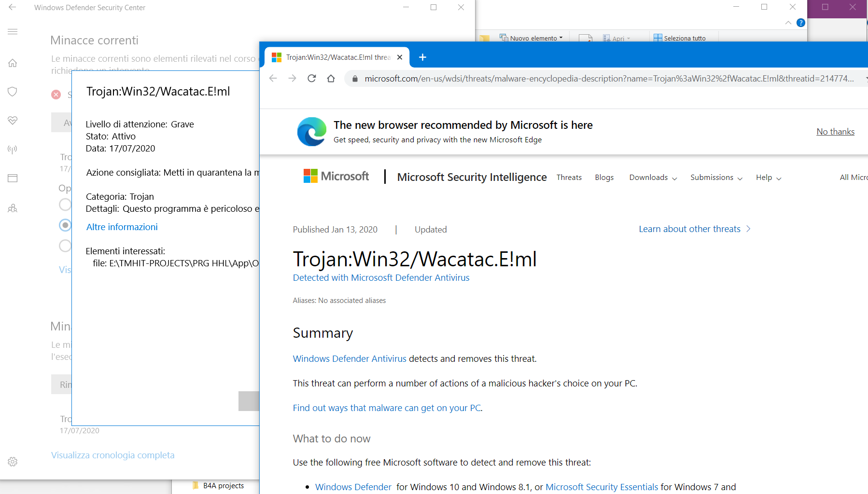868x494 pixels.
Task: Expand All Microsoft menu
Action: [x=854, y=178]
